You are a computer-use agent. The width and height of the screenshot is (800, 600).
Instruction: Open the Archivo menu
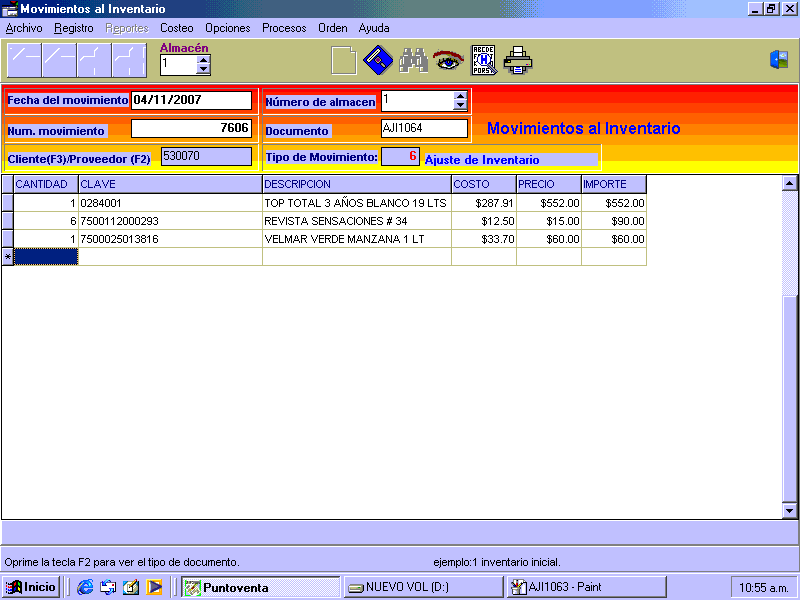pos(24,28)
